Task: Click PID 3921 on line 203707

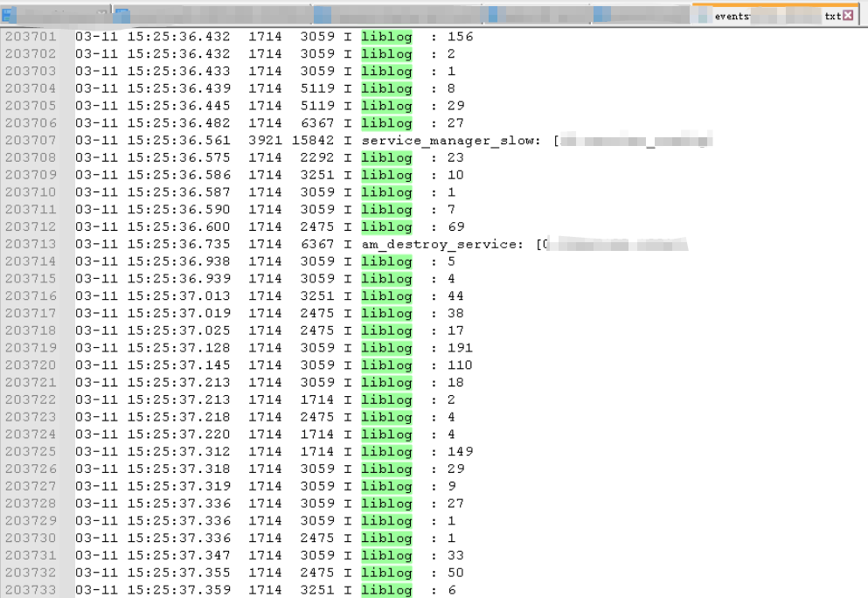Action: click(265, 140)
